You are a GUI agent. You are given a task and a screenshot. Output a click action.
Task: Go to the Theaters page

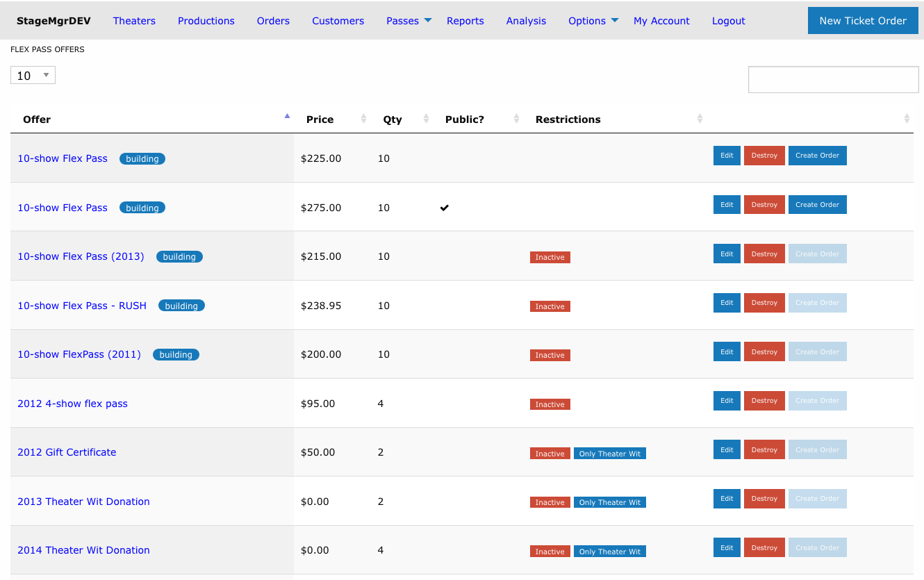click(134, 21)
